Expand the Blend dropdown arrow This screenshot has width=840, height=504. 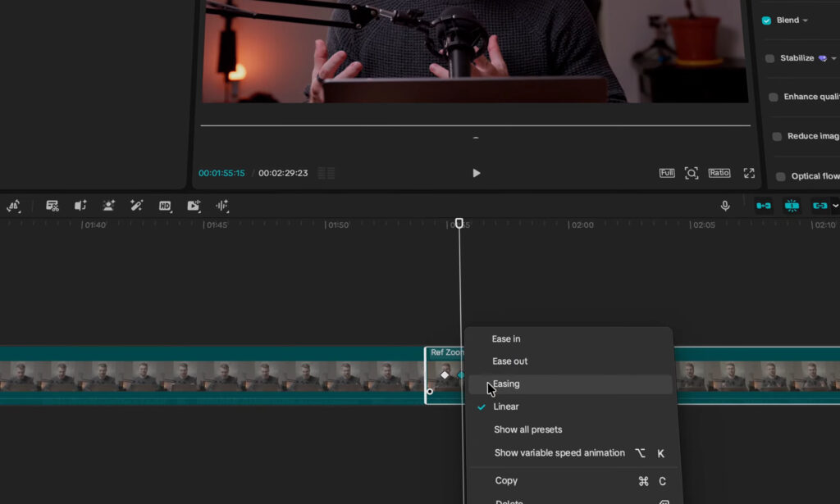(806, 20)
